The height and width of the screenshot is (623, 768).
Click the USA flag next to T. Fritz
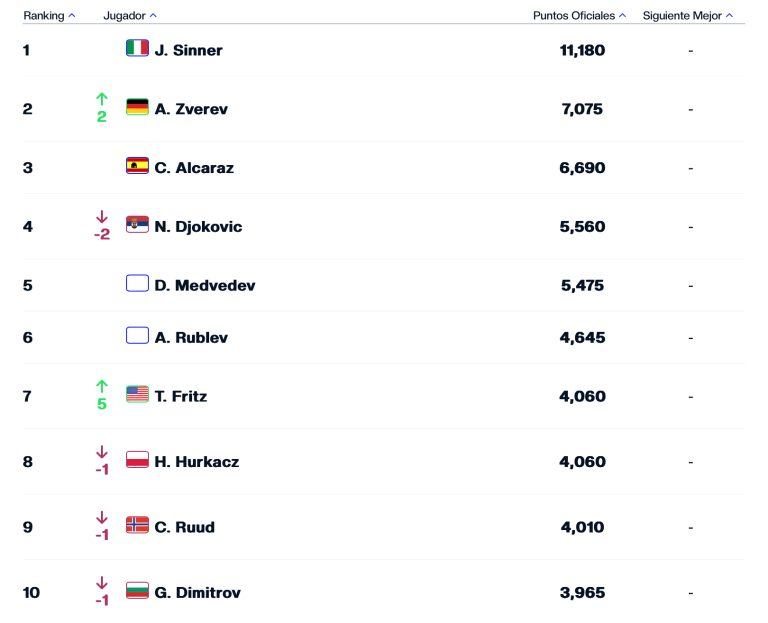137,394
